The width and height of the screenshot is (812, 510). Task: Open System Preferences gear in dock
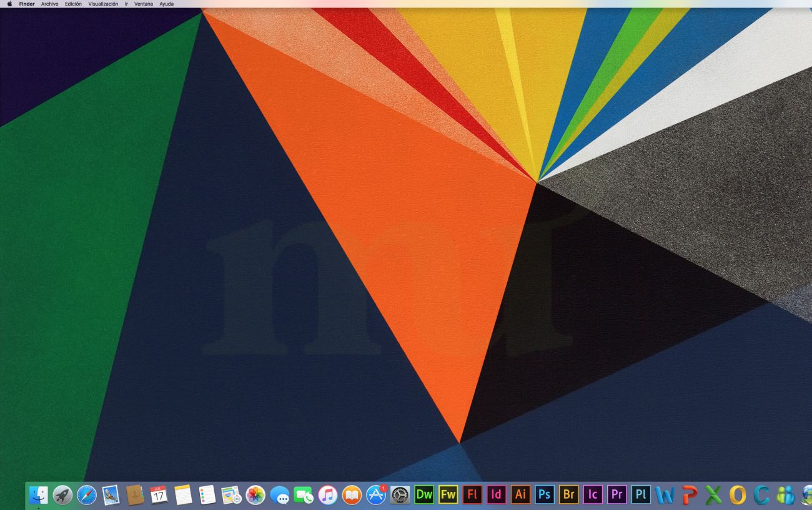pyautogui.click(x=400, y=495)
